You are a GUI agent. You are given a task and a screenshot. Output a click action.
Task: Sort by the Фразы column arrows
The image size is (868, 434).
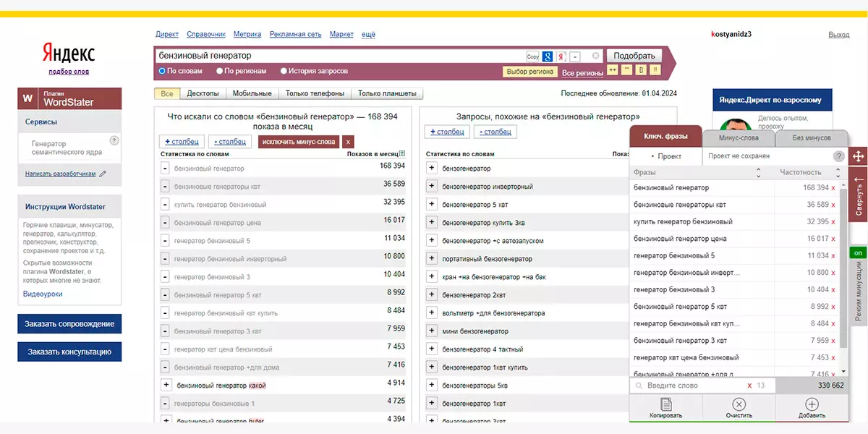point(758,173)
